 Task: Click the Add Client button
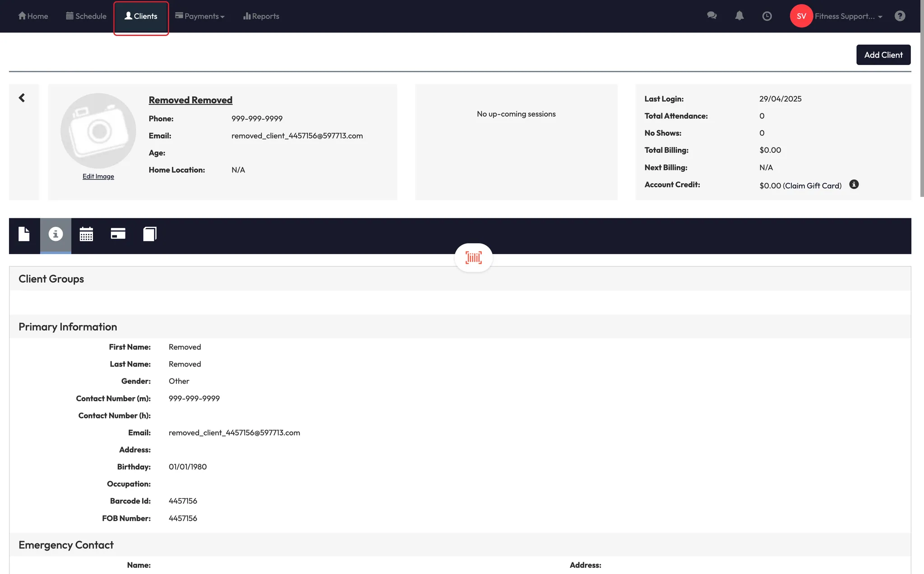[883, 55]
